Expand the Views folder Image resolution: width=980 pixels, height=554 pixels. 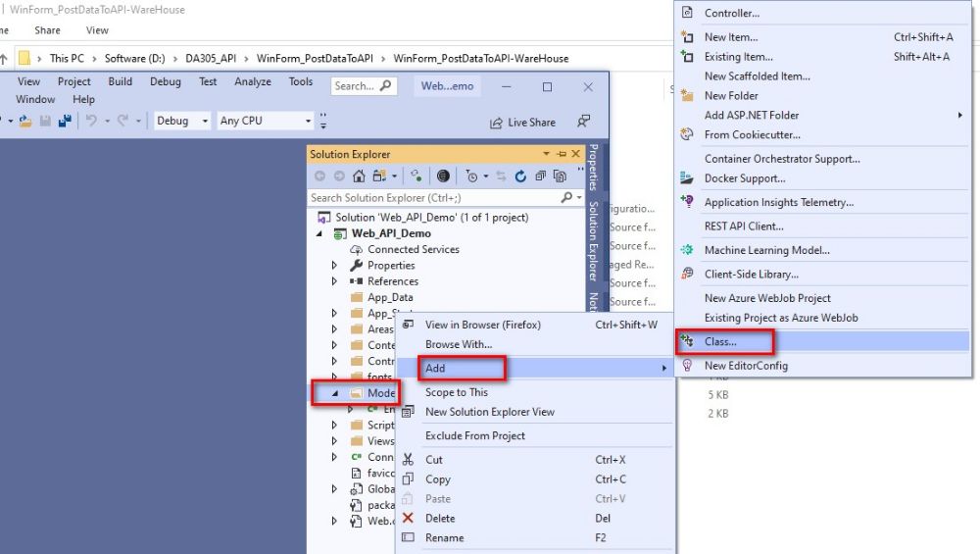tap(334, 441)
